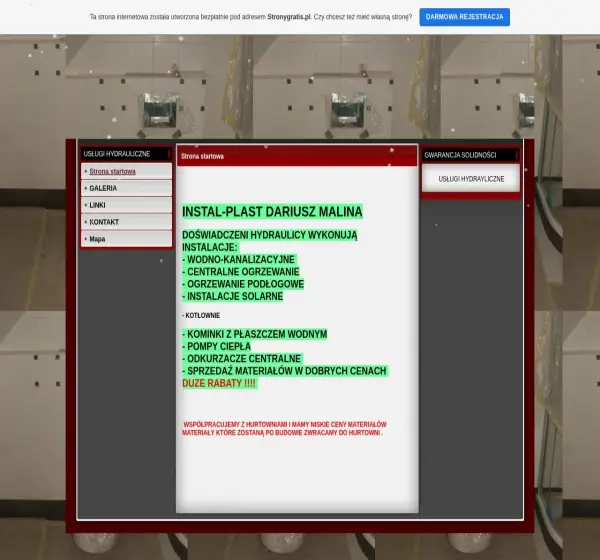
Task: Click the SPRZEDAŻ MATERIAŁÓW W DOBRYCH CENACH line
Action: pos(285,371)
